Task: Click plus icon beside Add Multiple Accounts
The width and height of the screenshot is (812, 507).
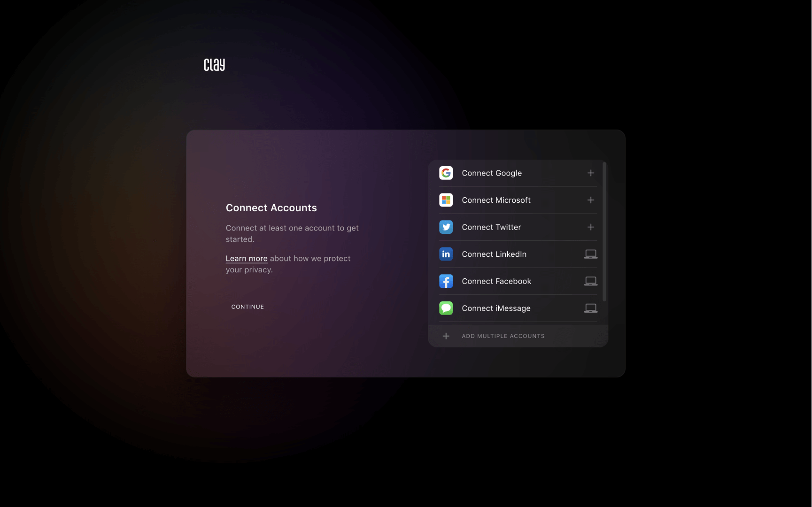Action: [x=446, y=336]
